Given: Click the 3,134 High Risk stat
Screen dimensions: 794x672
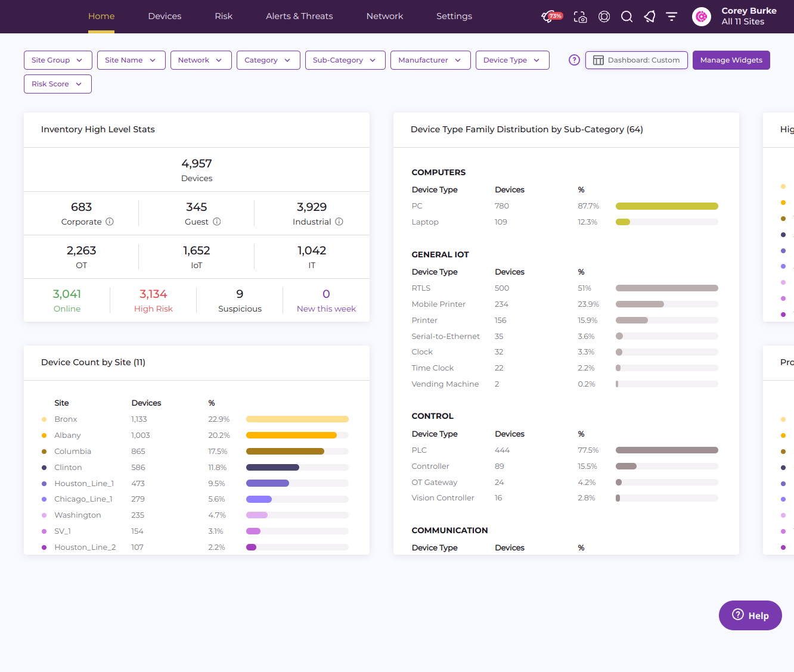Looking at the screenshot, I should 153,300.
